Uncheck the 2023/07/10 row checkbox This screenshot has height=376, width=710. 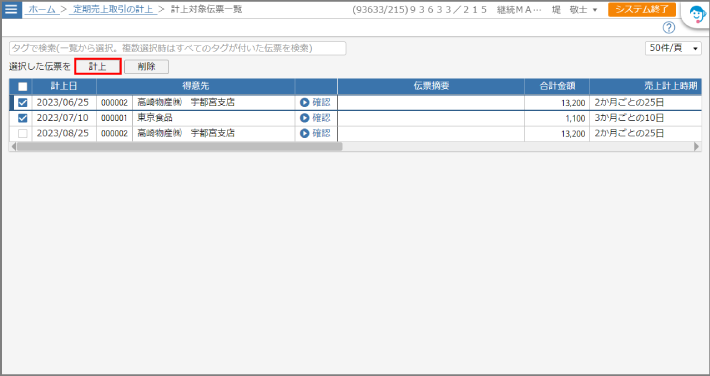(22, 118)
